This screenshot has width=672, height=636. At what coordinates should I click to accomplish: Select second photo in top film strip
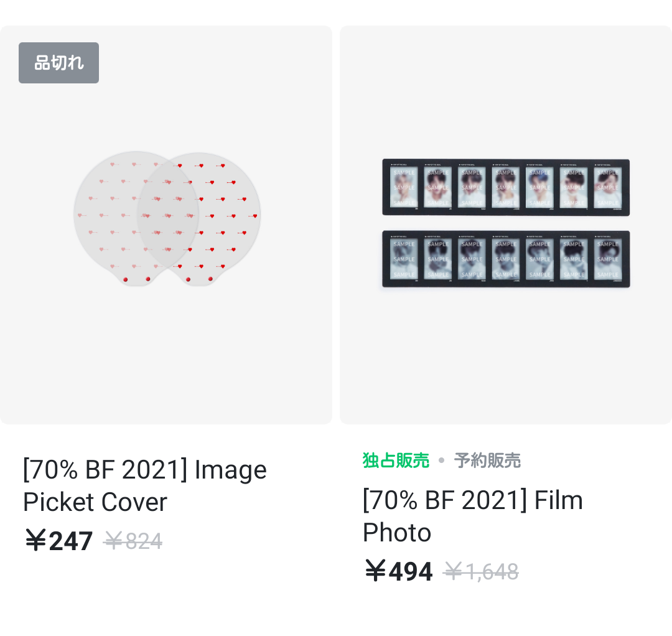437,187
